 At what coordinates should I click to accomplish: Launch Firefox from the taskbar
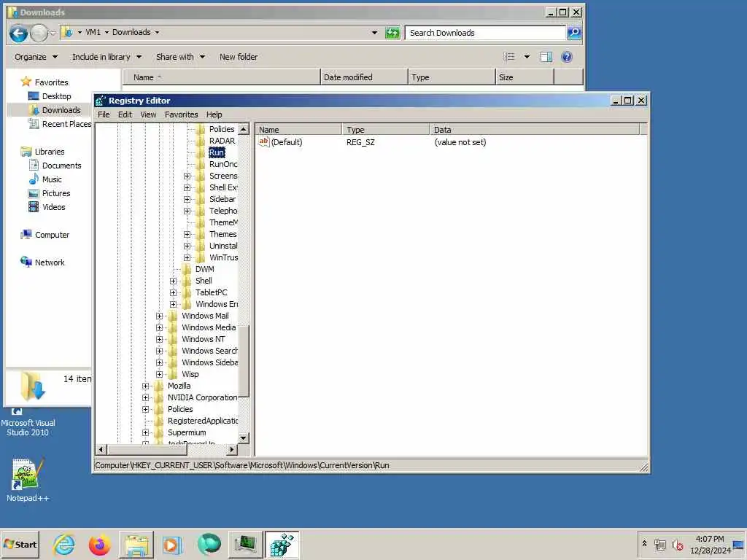99,544
